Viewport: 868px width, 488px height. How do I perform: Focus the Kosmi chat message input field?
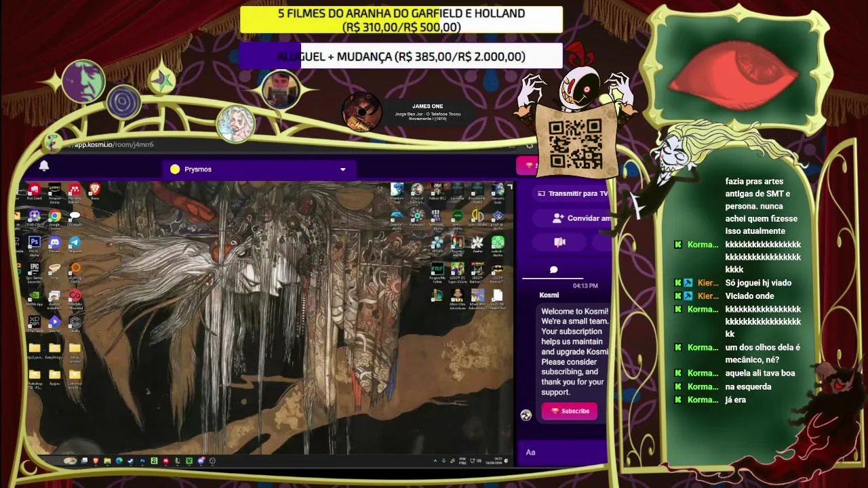(x=564, y=452)
